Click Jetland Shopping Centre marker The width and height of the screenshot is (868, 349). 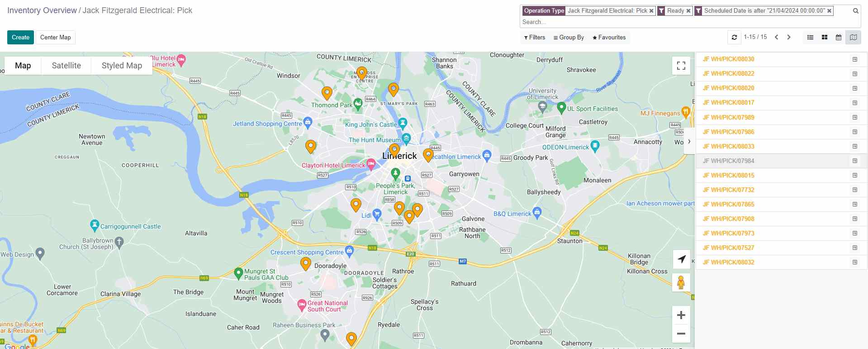(x=308, y=122)
